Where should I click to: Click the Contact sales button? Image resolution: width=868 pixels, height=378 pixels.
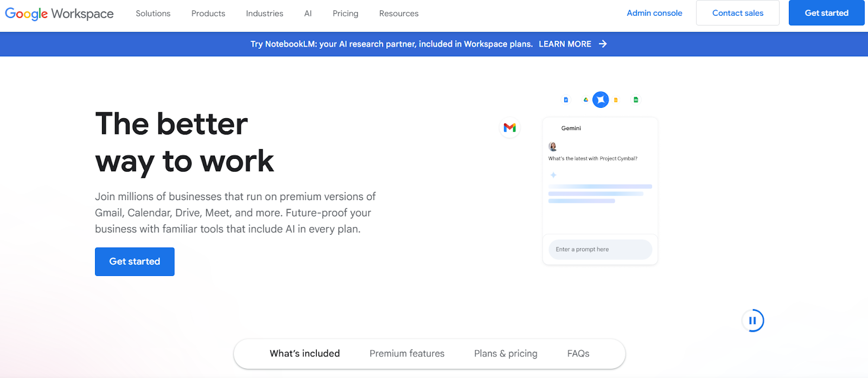(738, 13)
